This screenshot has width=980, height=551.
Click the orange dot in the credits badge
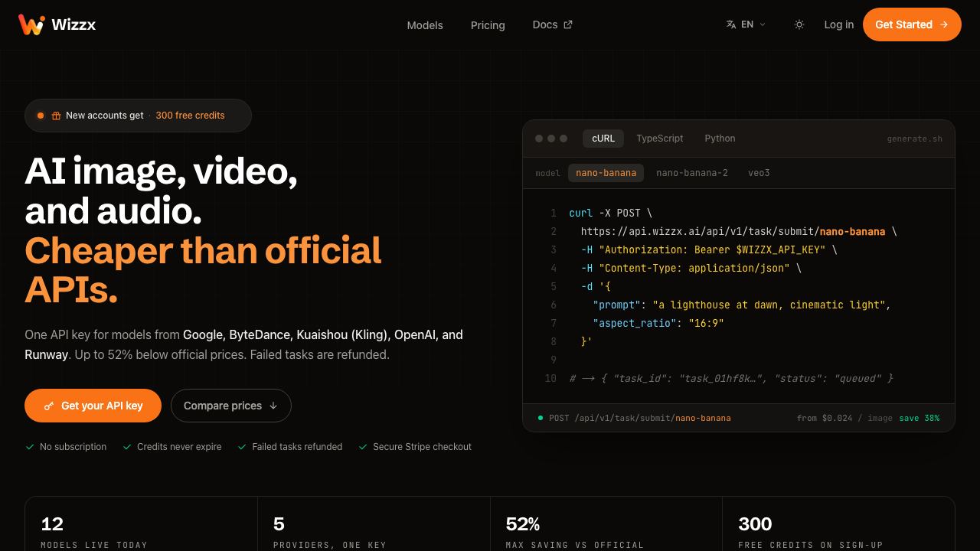(41, 116)
